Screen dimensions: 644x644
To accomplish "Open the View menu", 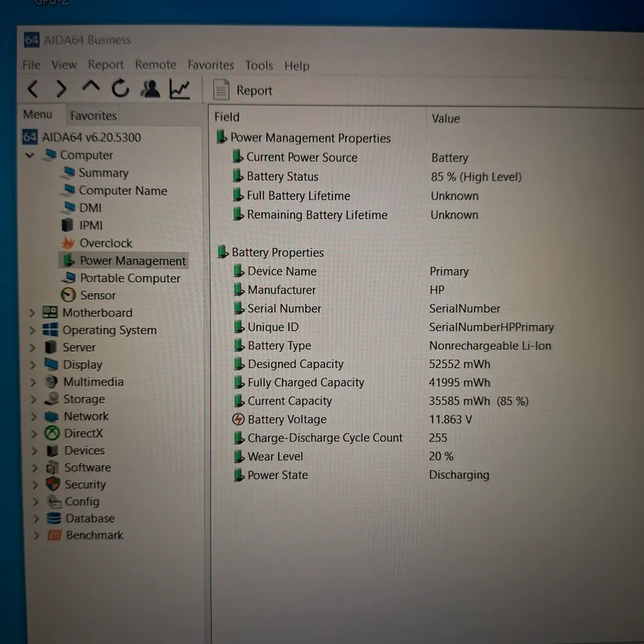I will pos(64,65).
